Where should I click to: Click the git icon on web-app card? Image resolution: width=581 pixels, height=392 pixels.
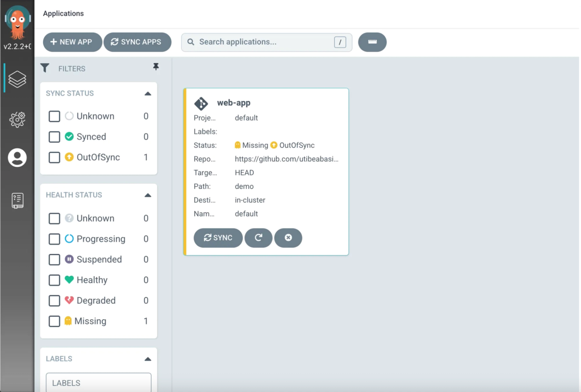coord(201,103)
